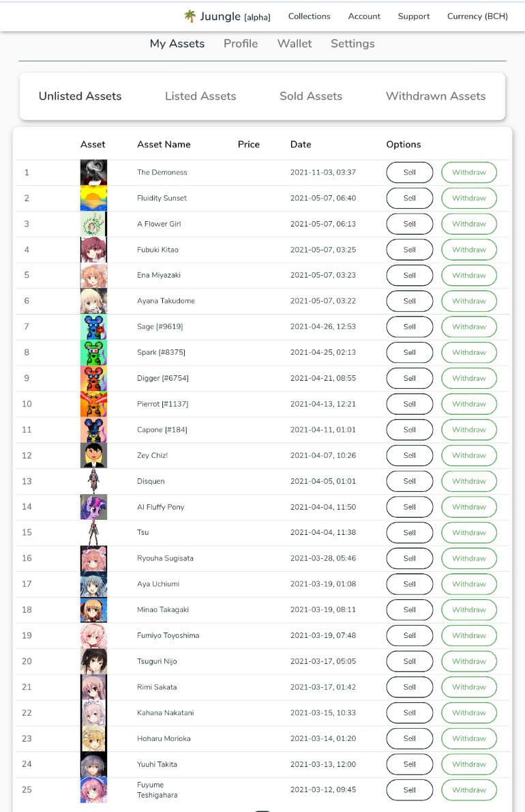Screen dimensions: 525x812
Task: Open the Currency (BCH) dropdown
Action: coord(477,16)
